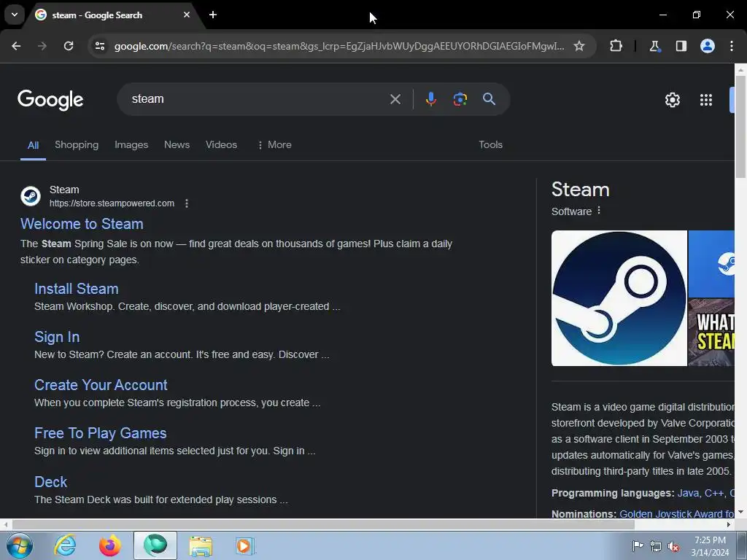
Task: Open a new browser tab
Action: tap(213, 15)
